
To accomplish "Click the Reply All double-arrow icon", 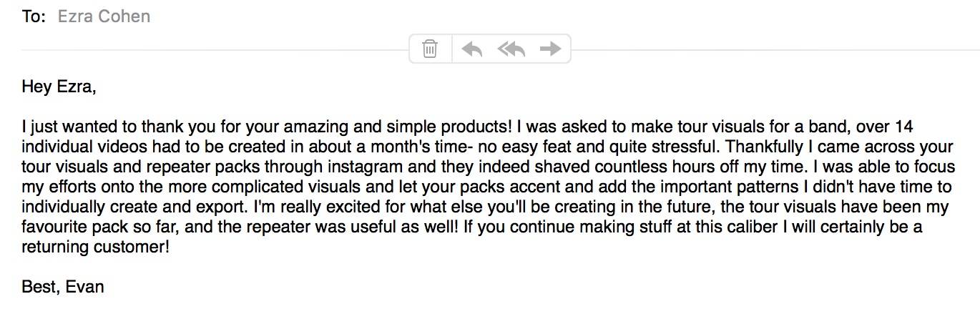I will click(x=511, y=49).
